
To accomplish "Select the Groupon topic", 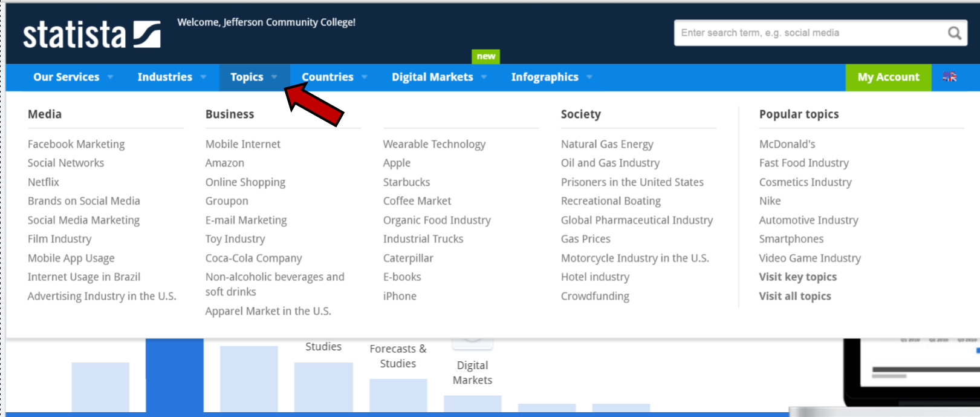I will 227,201.
